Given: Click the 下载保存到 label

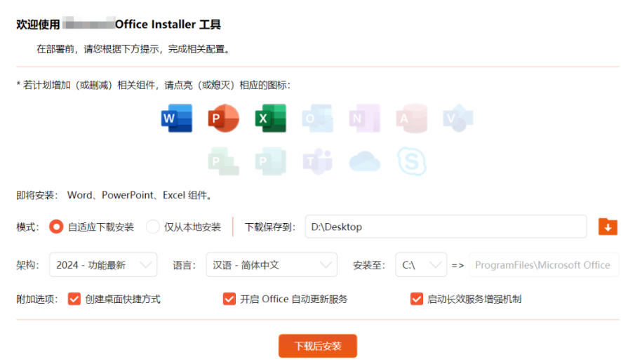Looking at the screenshot, I should click(270, 227).
